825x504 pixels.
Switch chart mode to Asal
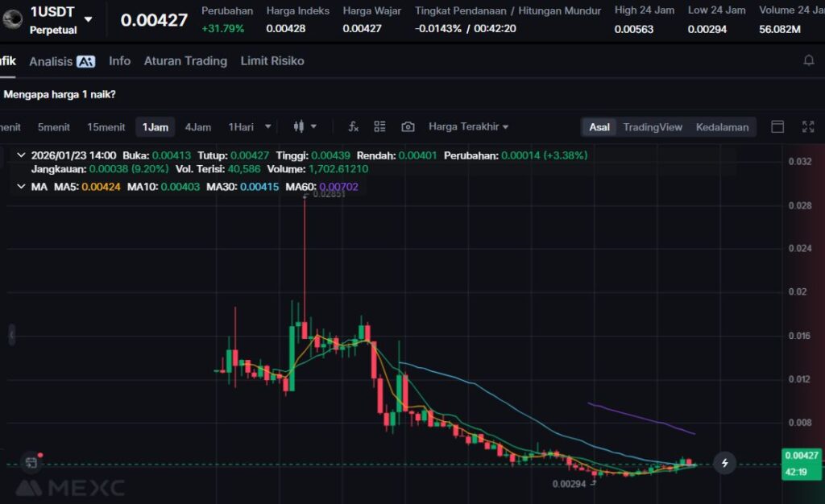(599, 126)
